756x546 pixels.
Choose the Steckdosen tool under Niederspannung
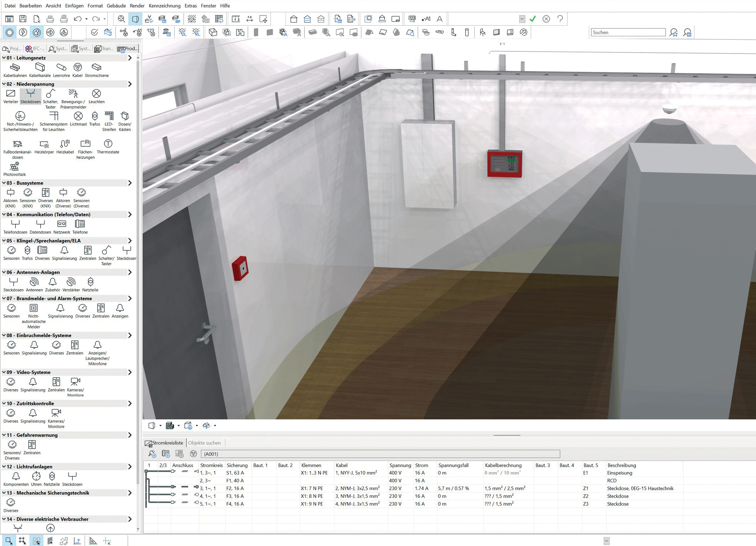point(31,96)
